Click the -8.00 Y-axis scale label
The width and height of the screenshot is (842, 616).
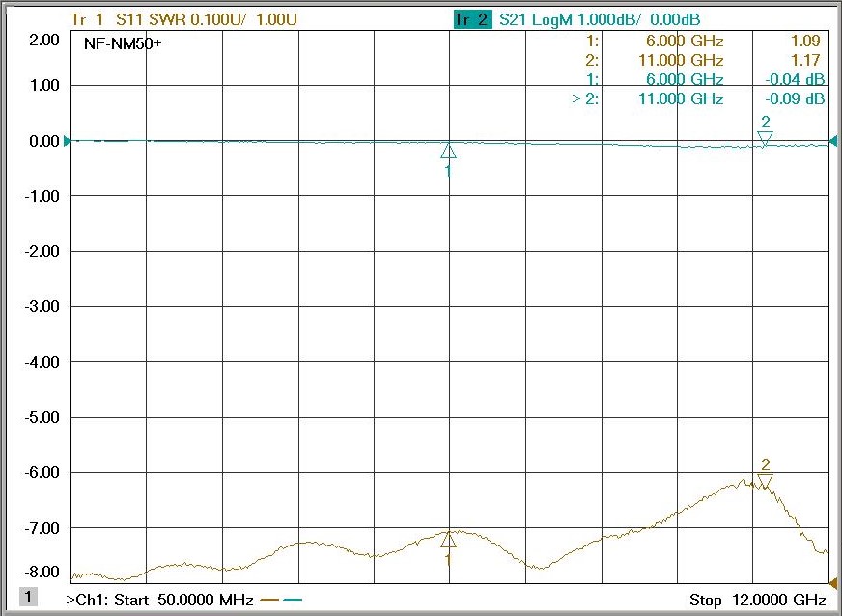coord(42,572)
